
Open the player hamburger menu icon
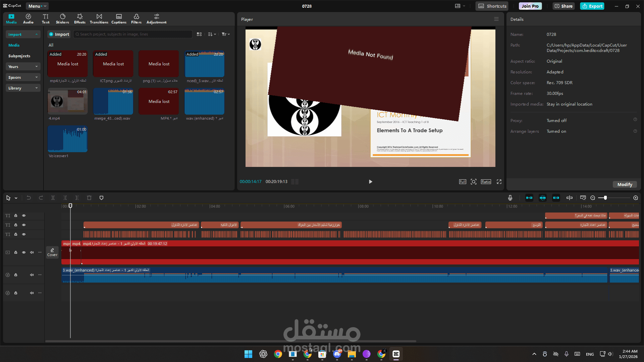click(x=496, y=19)
